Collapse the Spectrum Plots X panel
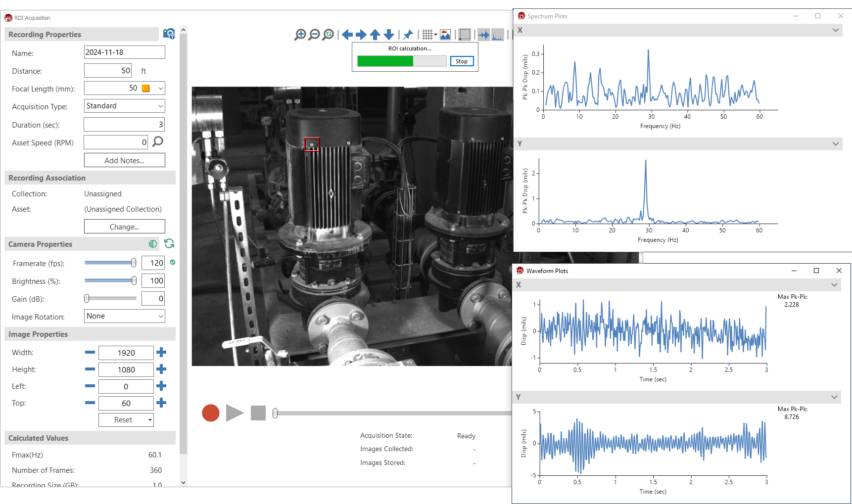This screenshot has height=504, width=852. click(836, 30)
